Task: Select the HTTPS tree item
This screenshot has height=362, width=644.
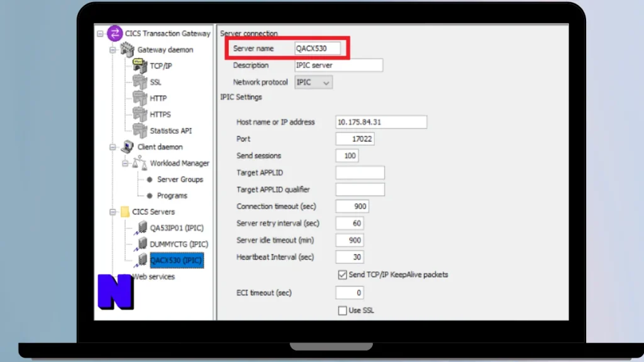Action: point(160,114)
